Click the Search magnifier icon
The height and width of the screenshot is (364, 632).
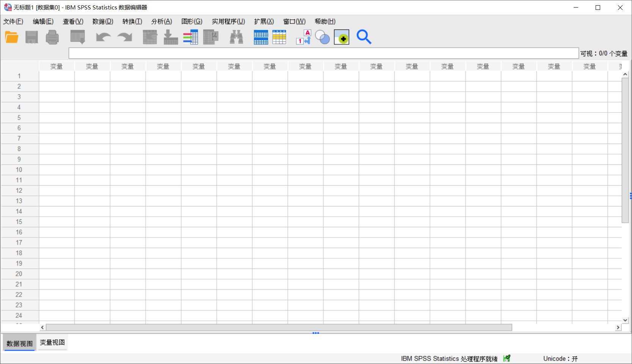(x=364, y=37)
